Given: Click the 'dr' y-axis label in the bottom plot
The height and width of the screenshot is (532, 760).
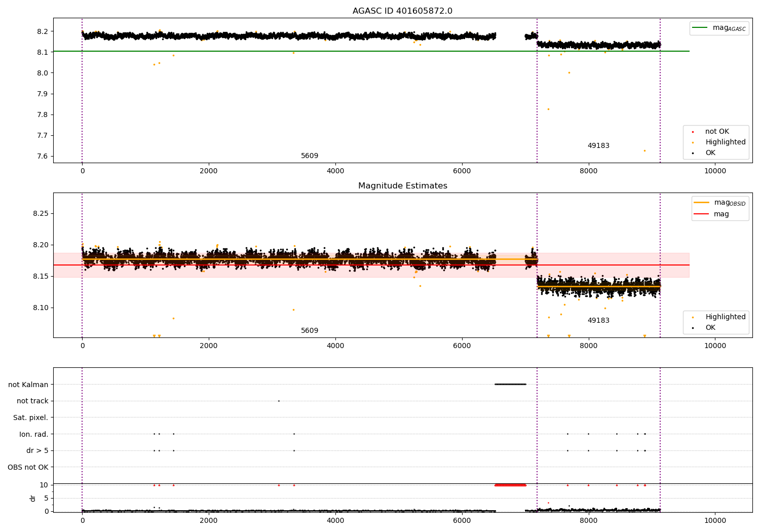Looking at the screenshot, I should (x=33, y=498).
